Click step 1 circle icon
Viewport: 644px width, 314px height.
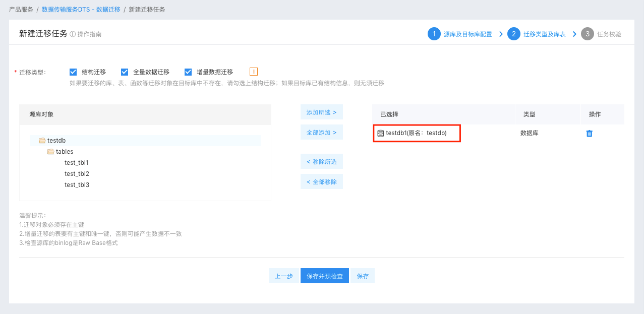pos(434,34)
